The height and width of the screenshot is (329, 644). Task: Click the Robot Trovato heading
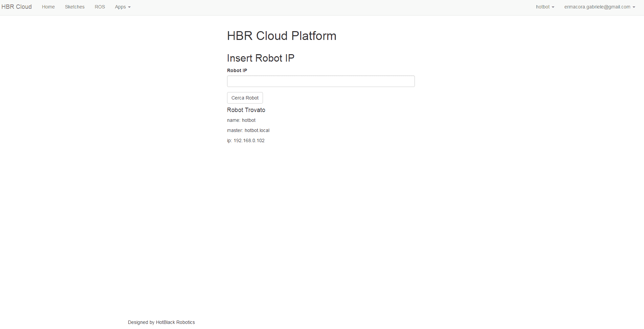[x=246, y=110]
